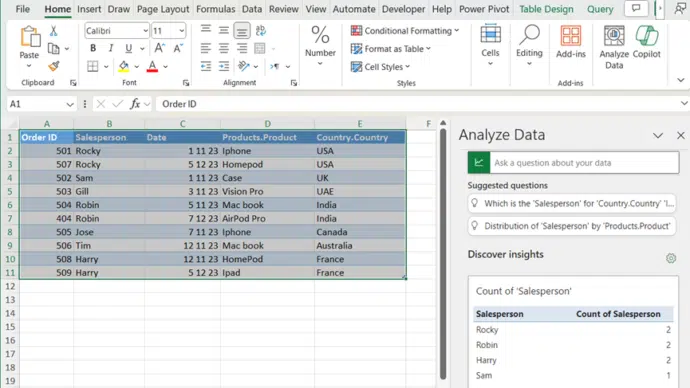Toggle Underline formatting
The height and width of the screenshot is (388, 690).
[128, 48]
